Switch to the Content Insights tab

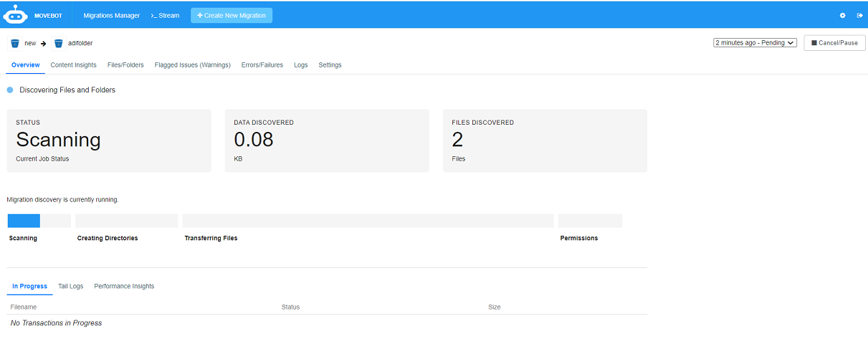pos(73,65)
